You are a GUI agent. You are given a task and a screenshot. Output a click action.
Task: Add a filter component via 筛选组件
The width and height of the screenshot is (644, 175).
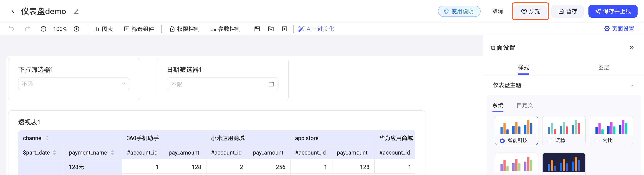[x=139, y=29]
